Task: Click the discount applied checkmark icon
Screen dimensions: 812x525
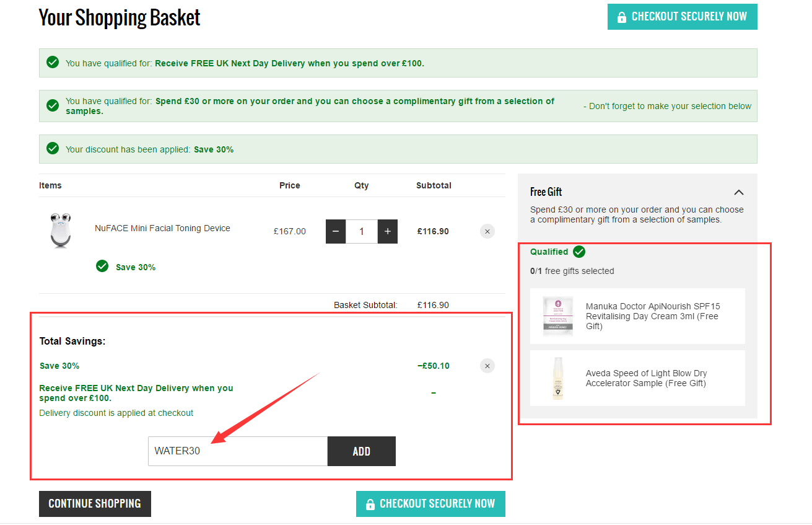Action: (53, 149)
